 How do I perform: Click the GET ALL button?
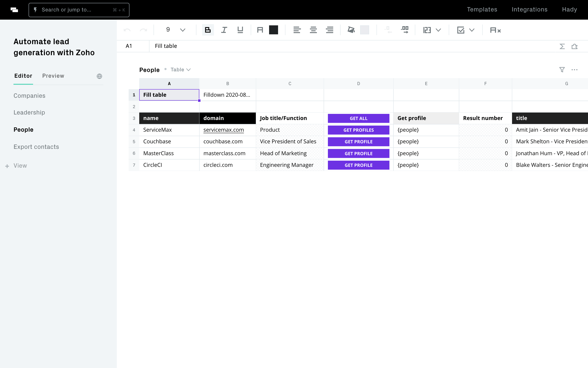click(358, 118)
